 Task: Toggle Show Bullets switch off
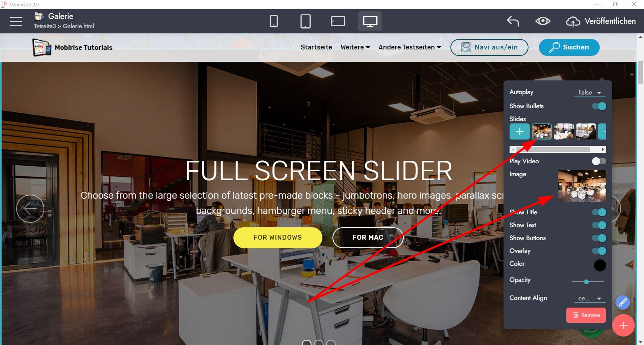pos(599,106)
